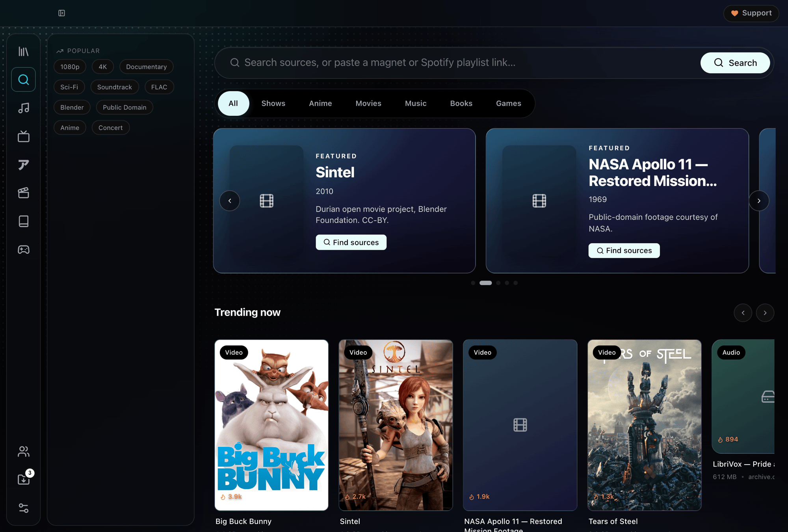Select the Documentary popular tag
This screenshot has width=788, height=532.
pyautogui.click(x=147, y=67)
